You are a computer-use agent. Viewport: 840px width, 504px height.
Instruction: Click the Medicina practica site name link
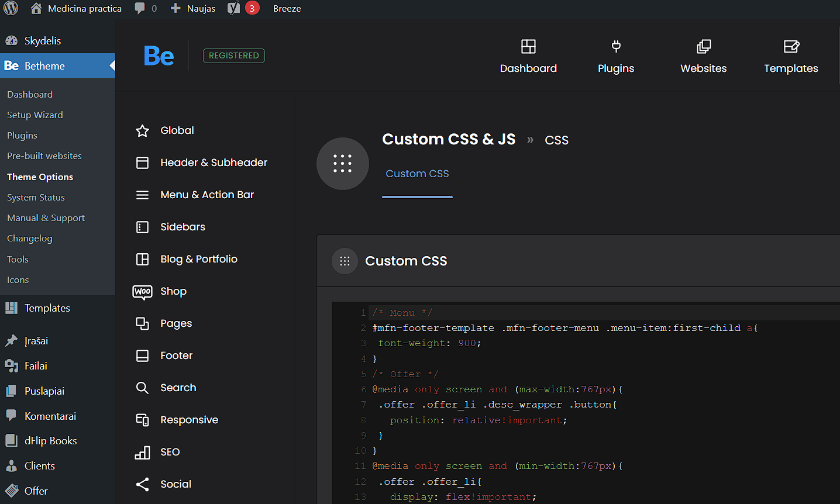coord(85,8)
